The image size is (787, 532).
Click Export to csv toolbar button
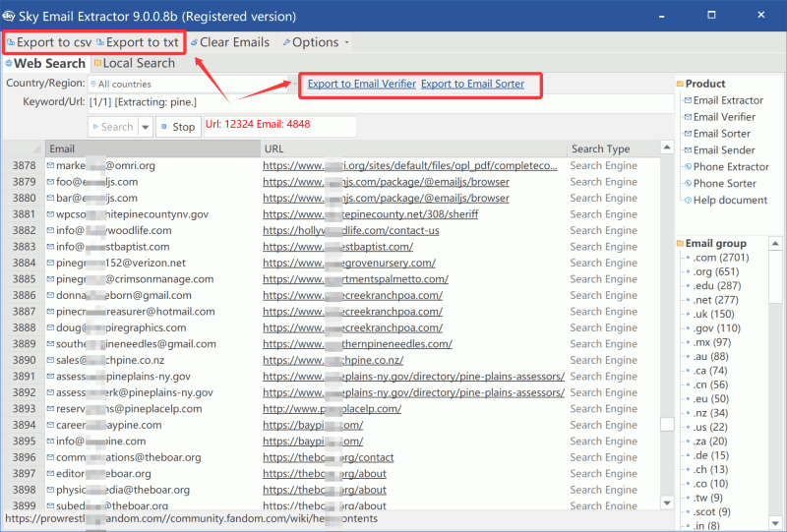(49, 42)
